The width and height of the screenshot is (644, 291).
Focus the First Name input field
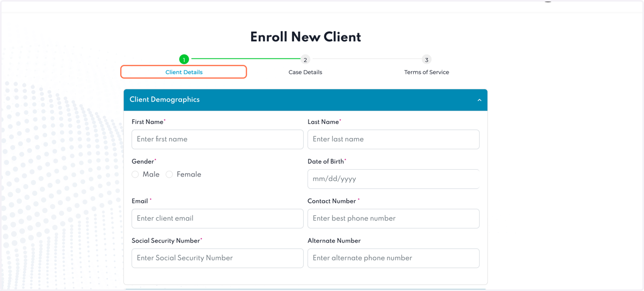(217, 139)
